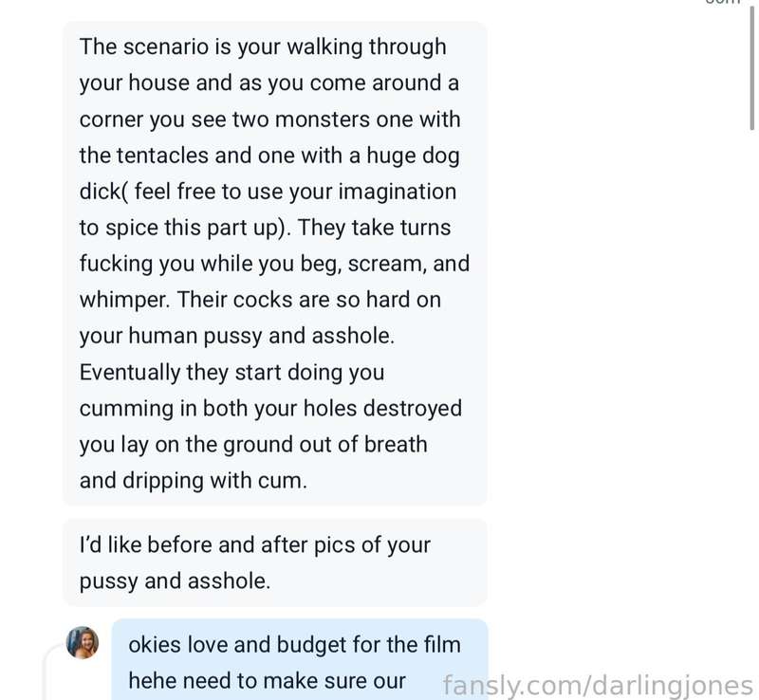Click the word 'tentacles' in first message
759x700 pixels.
162,156
